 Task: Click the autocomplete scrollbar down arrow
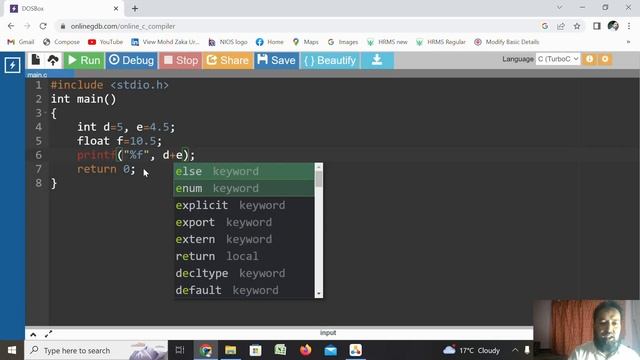(x=319, y=293)
